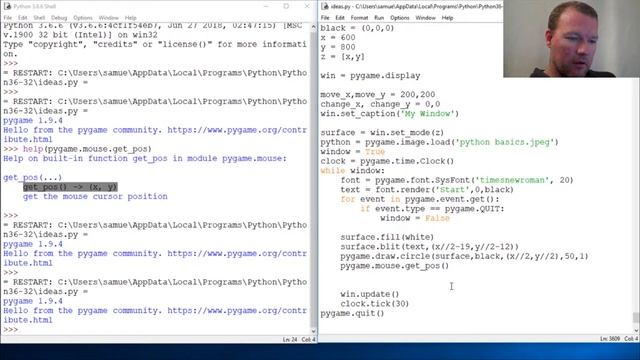Image resolution: width=640 pixels, height=360 pixels.
Task: Open Help menu in ideas.py editor
Action: click(447, 18)
